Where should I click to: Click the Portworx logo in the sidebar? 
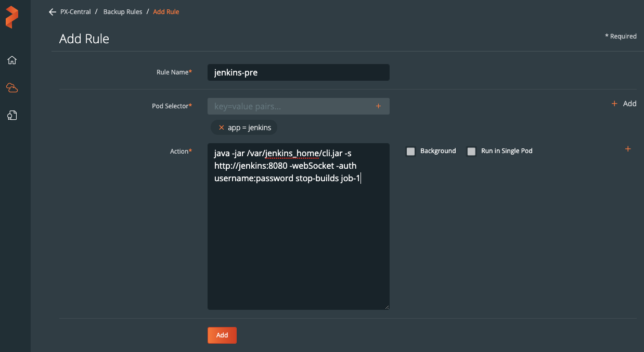tap(12, 17)
